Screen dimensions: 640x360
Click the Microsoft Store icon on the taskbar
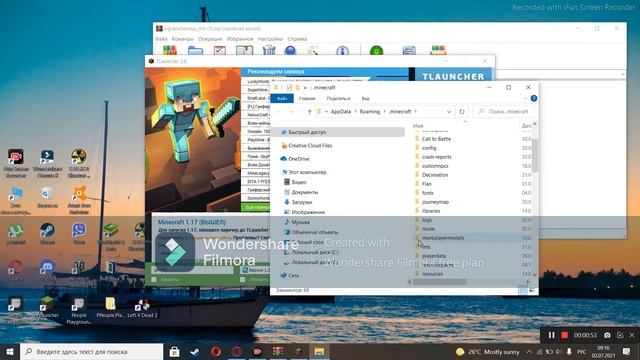(x=174, y=351)
